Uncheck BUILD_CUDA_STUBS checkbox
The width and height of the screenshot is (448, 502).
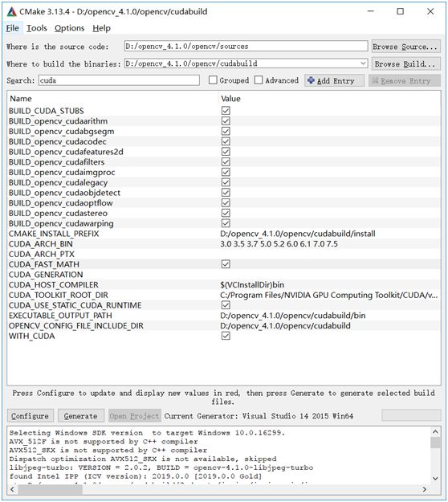226,111
